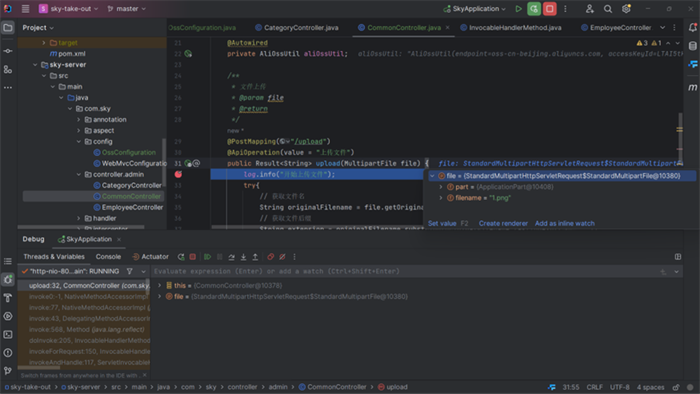The image size is (700, 394).
Task: Open thread selector dropdown arrow
Action: [x=143, y=271]
